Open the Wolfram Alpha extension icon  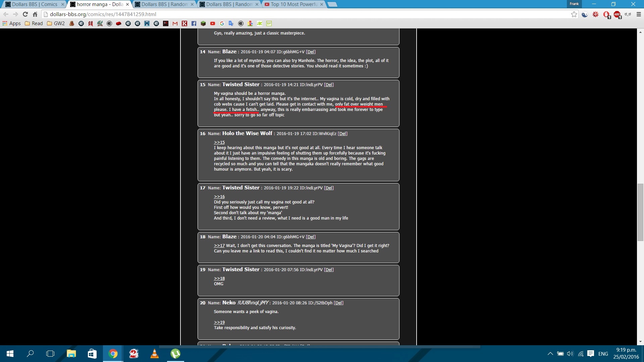595,14
